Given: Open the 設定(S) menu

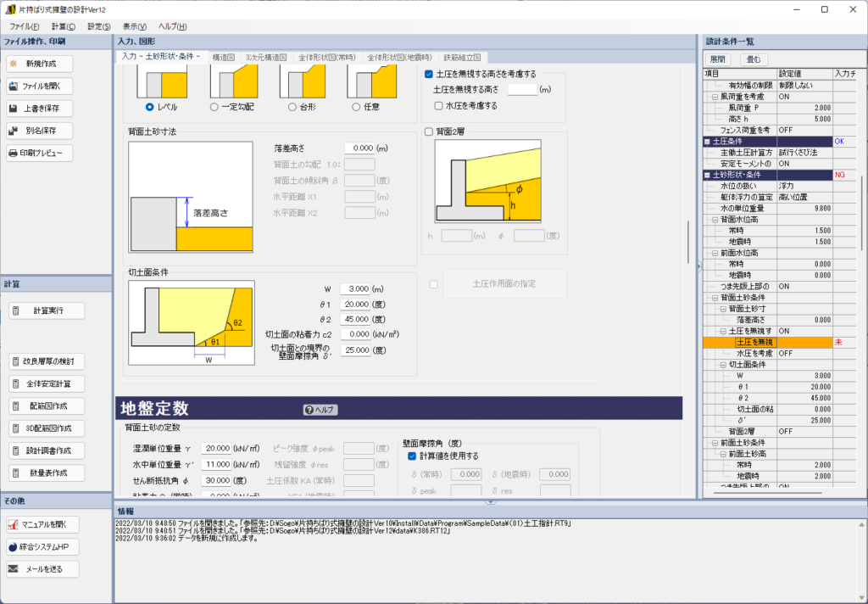Looking at the screenshot, I should (98, 26).
